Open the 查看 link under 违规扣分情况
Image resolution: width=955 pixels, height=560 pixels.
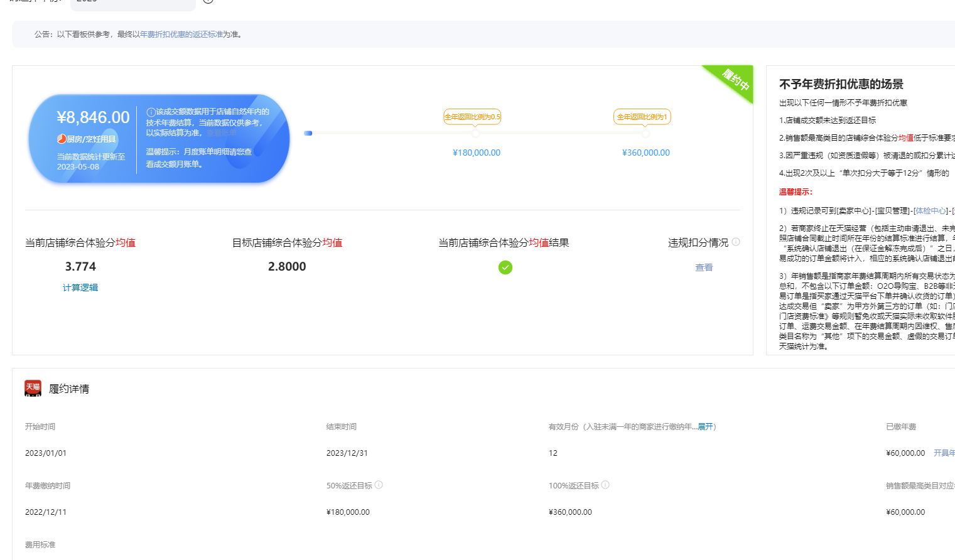[704, 267]
